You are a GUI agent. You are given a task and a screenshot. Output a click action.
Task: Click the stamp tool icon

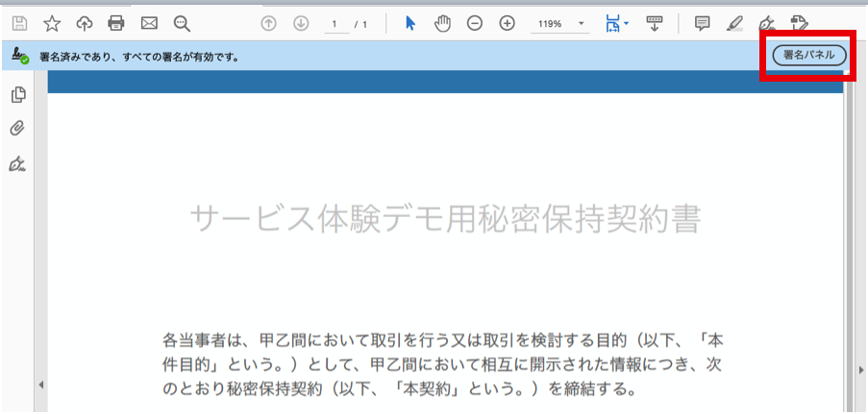point(800,24)
